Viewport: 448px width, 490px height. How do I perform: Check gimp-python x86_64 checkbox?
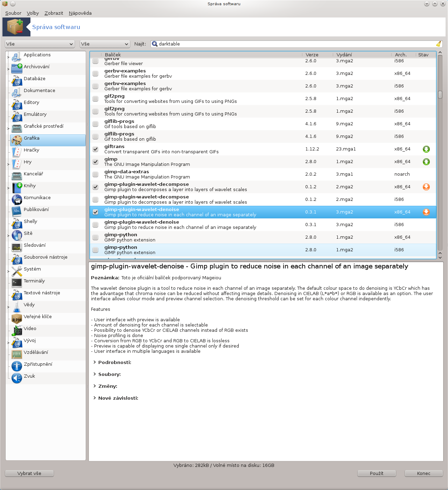point(95,237)
